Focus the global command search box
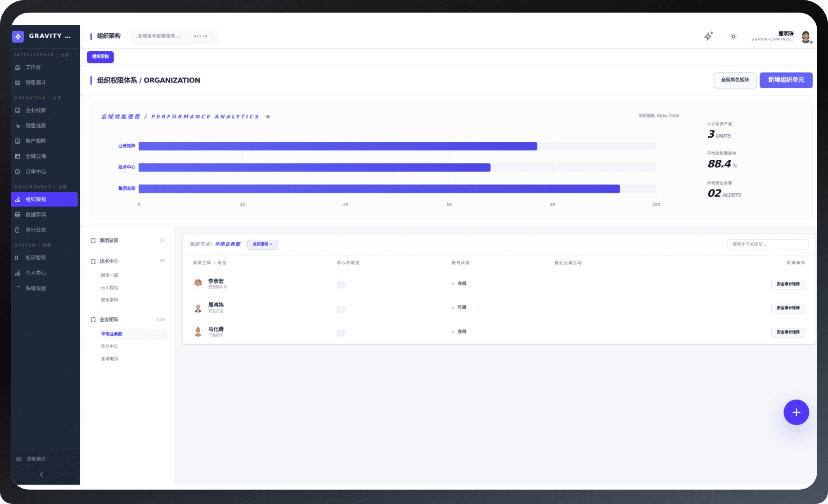The height and width of the screenshot is (504, 828). click(x=174, y=36)
